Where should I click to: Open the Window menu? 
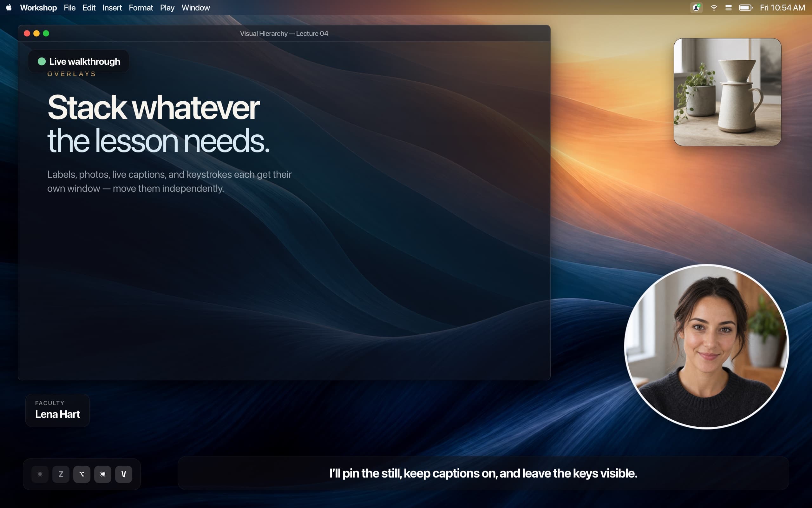point(196,7)
